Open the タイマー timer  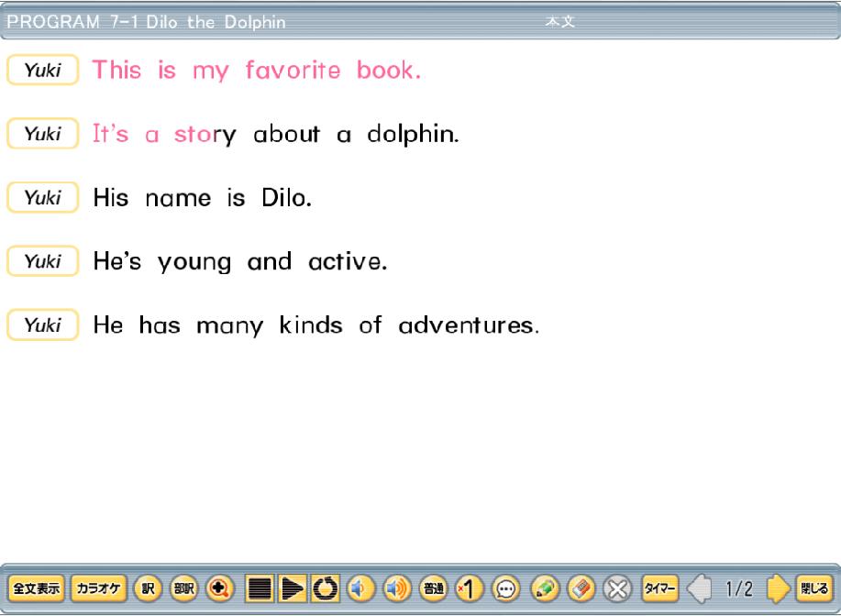[659, 588]
